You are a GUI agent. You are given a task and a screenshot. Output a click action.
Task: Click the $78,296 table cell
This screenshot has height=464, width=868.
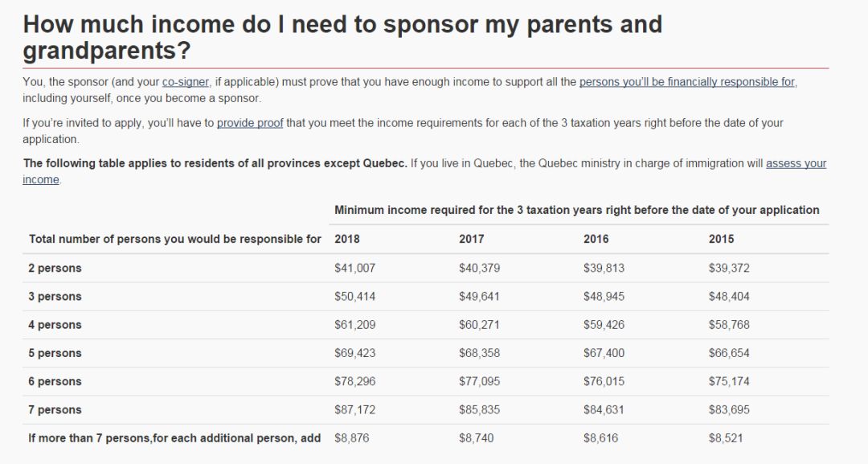coord(354,381)
